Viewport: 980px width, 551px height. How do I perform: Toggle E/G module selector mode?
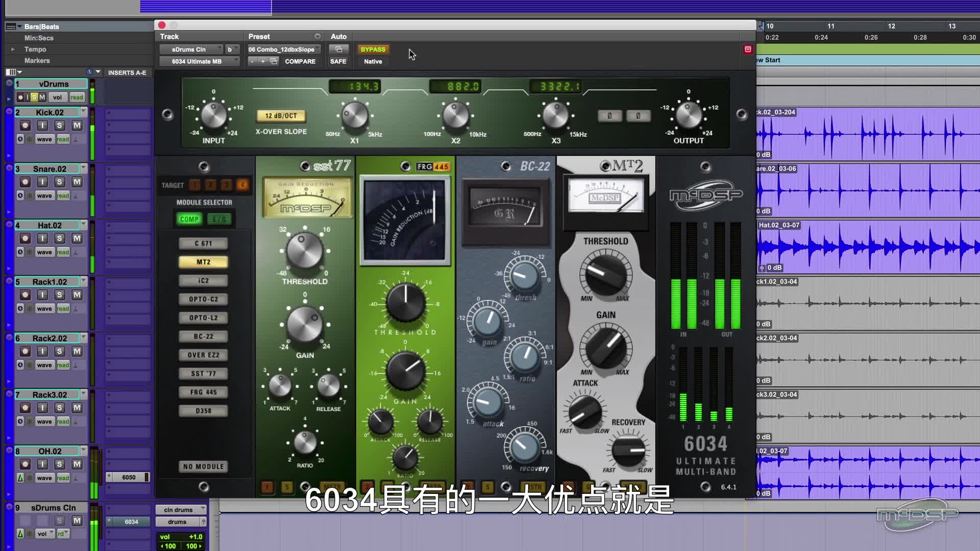(x=219, y=219)
